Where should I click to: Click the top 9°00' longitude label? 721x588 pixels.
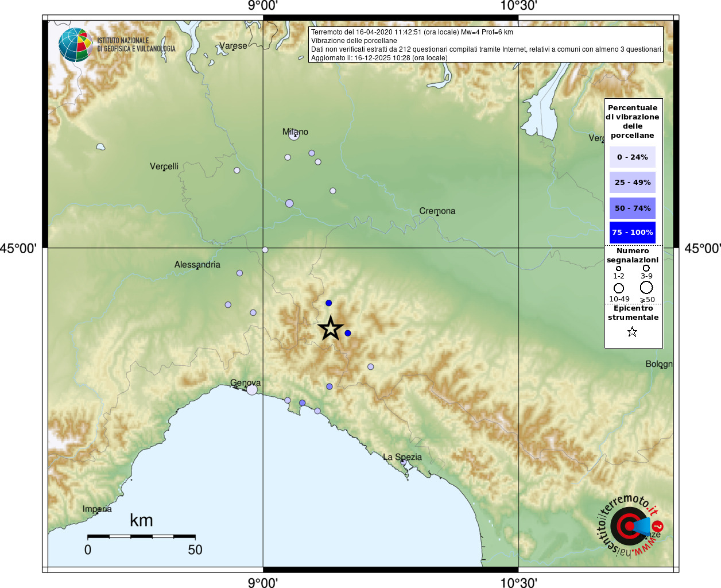pos(263,6)
